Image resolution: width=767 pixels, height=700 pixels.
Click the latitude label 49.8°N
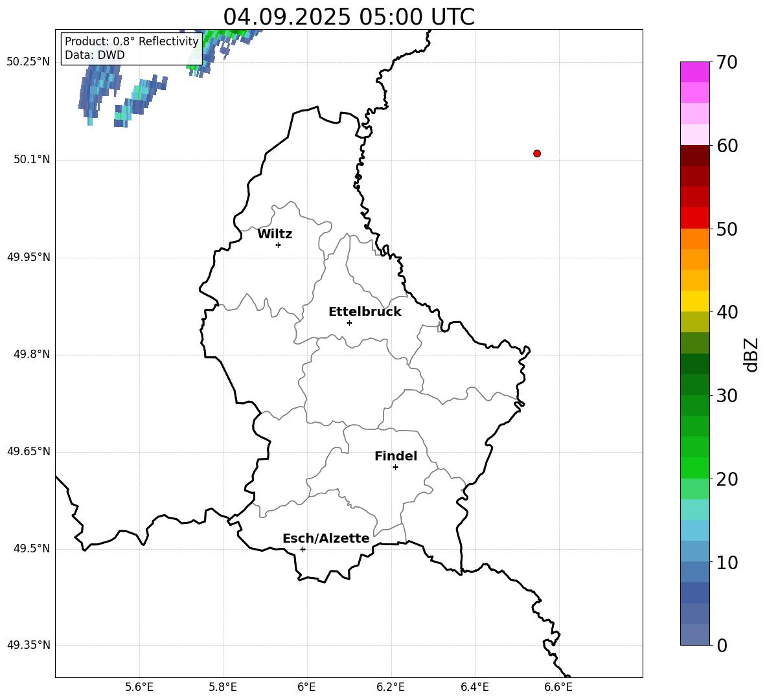pos(32,354)
